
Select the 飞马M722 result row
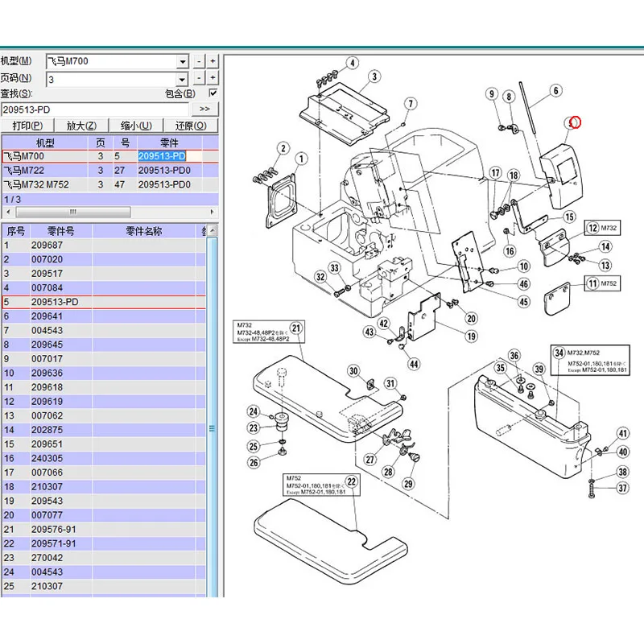click(x=110, y=171)
